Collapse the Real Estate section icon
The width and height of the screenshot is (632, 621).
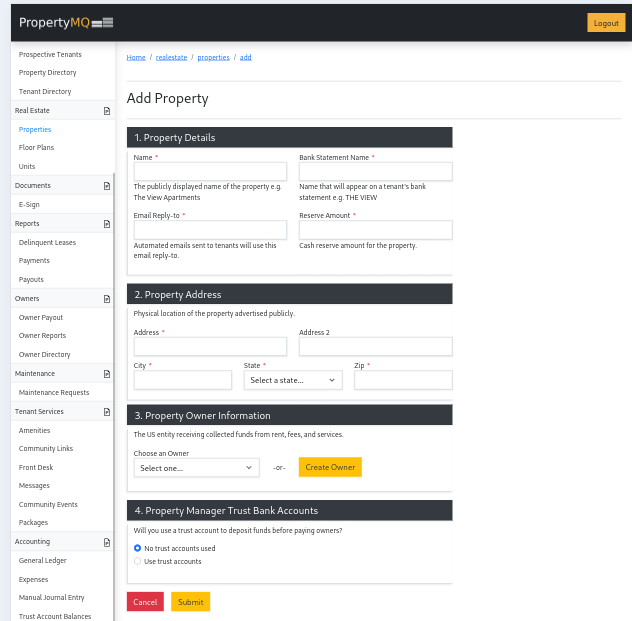pos(107,111)
